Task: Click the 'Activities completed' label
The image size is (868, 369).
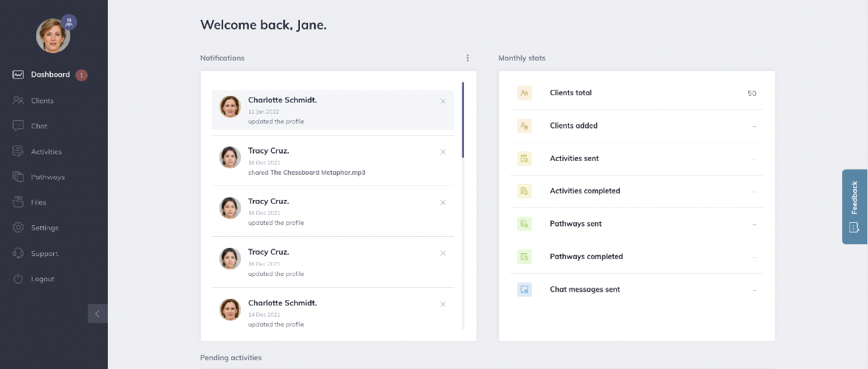Action: coord(584,191)
